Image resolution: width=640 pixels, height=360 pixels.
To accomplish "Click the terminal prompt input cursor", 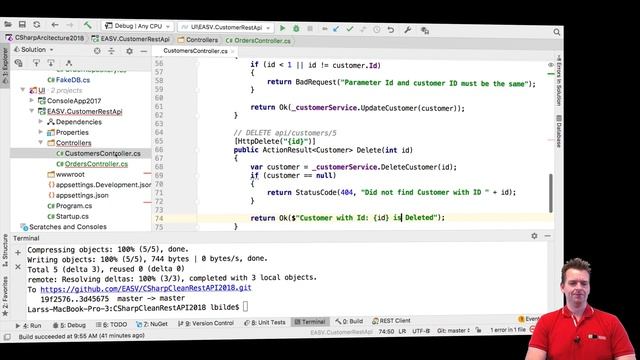I will point(245,307).
